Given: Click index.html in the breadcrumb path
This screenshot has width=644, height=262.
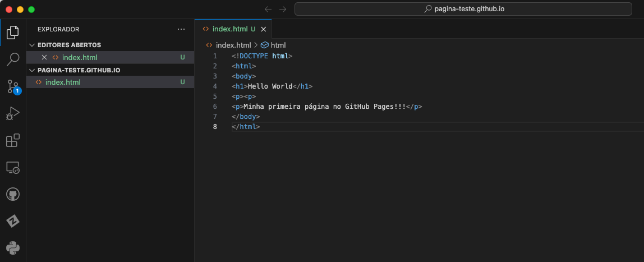Looking at the screenshot, I should click(233, 45).
